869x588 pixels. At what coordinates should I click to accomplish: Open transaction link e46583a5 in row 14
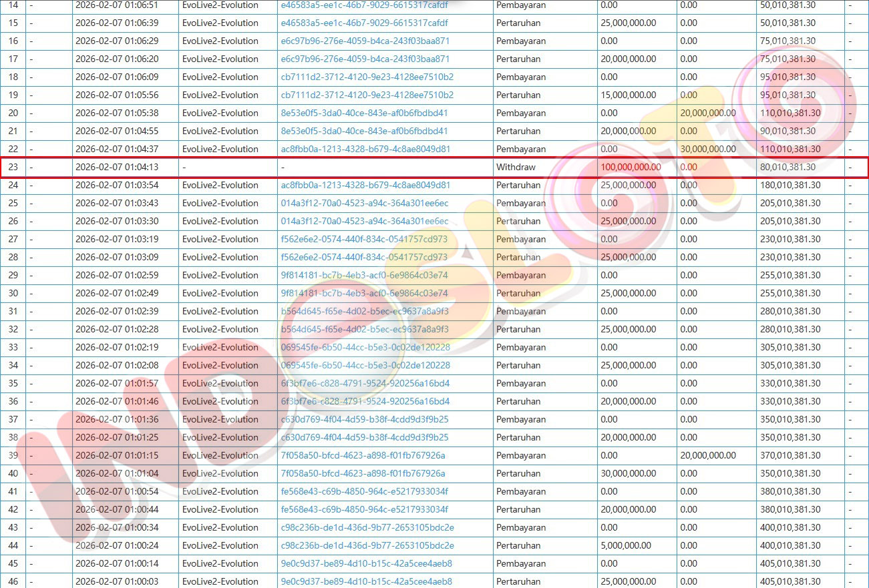coord(364,5)
